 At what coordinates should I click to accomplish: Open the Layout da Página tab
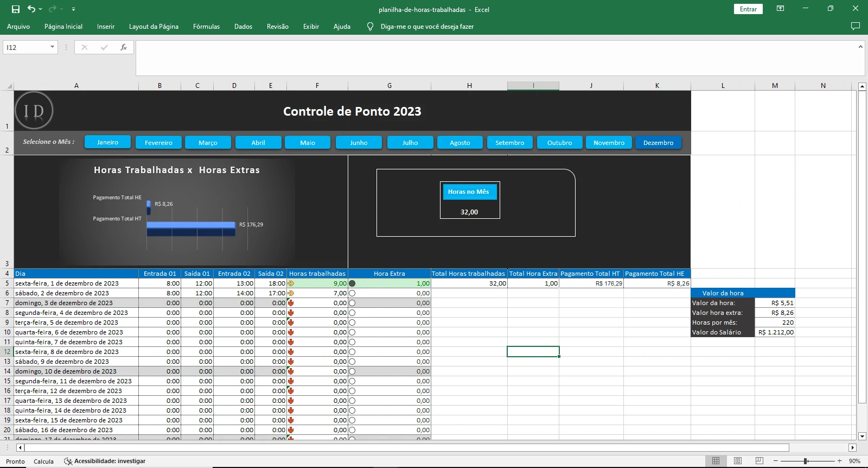tap(154, 26)
